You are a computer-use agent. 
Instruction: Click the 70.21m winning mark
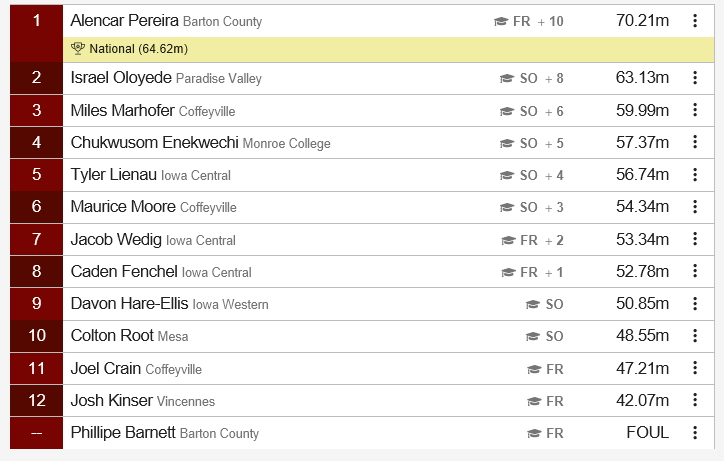642,20
